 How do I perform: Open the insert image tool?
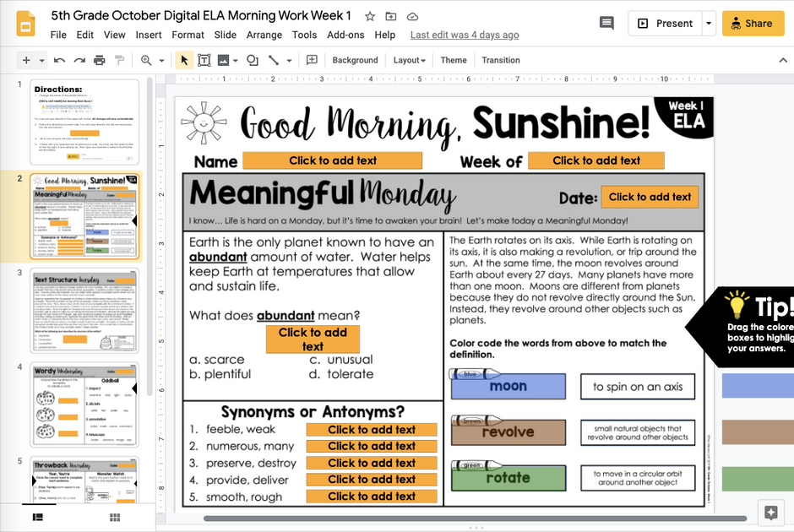click(x=225, y=60)
